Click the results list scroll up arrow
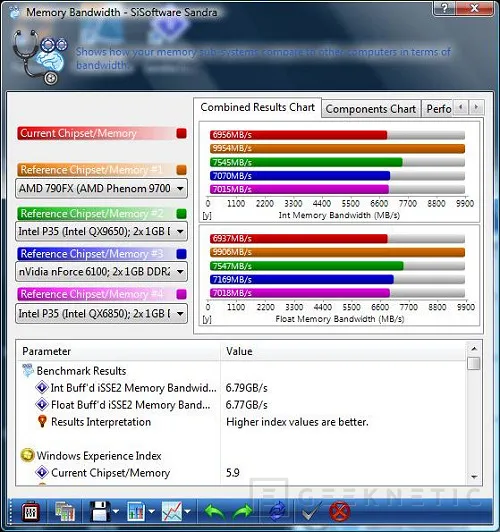 pos(474,349)
